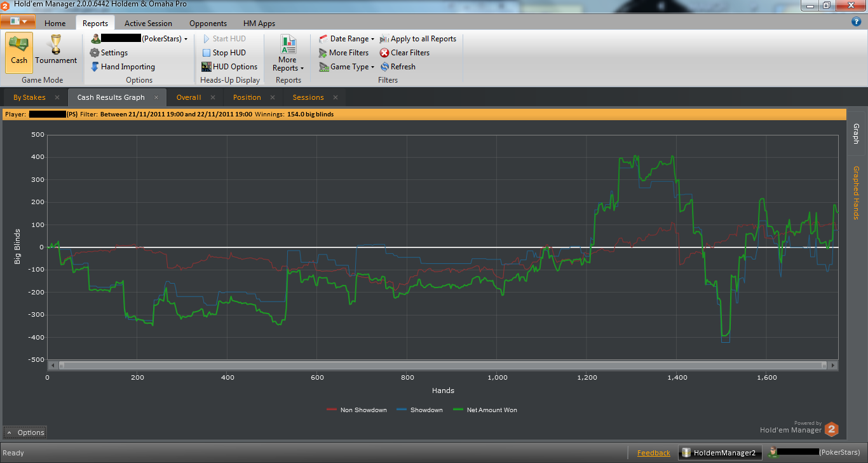Click the green Net Amount Won legend entry
Viewport: 868px width, 463px height.
pos(484,410)
